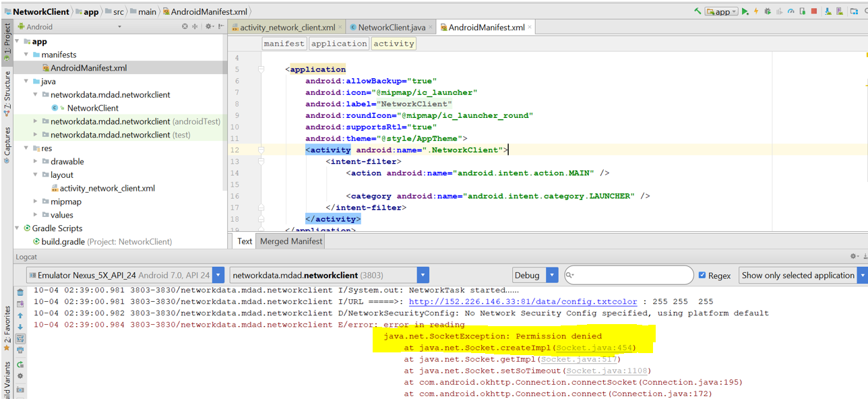Click the down arrow in logcat toolbar
The image size is (868, 409).
click(x=20, y=327)
